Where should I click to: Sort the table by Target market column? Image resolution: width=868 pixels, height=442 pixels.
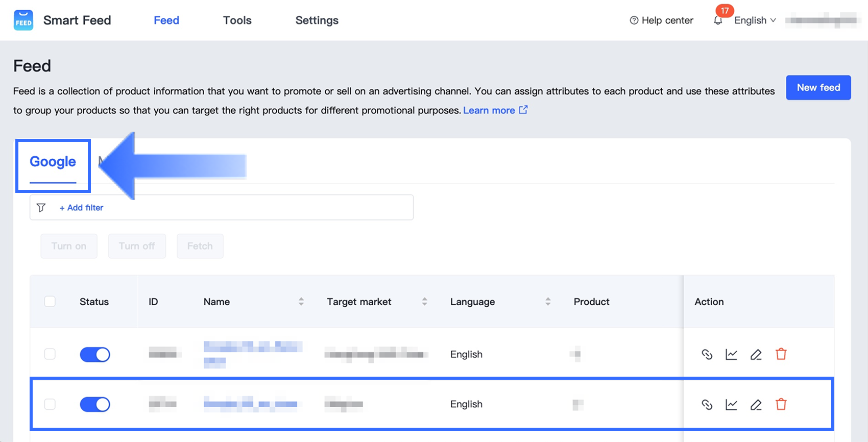coord(424,302)
